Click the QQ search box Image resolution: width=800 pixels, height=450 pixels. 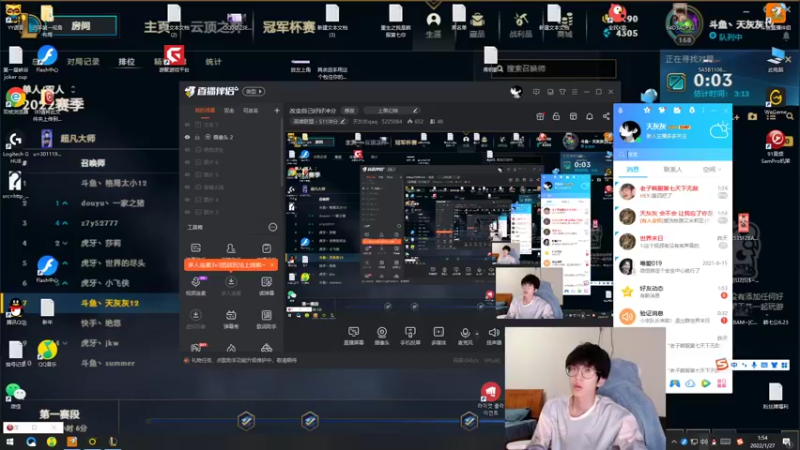tap(672, 154)
